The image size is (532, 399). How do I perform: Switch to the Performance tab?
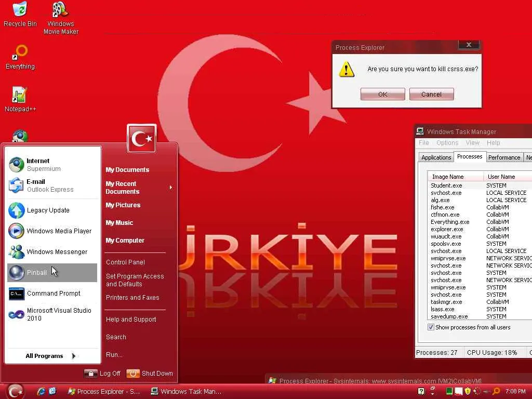pyautogui.click(x=504, y=157)
